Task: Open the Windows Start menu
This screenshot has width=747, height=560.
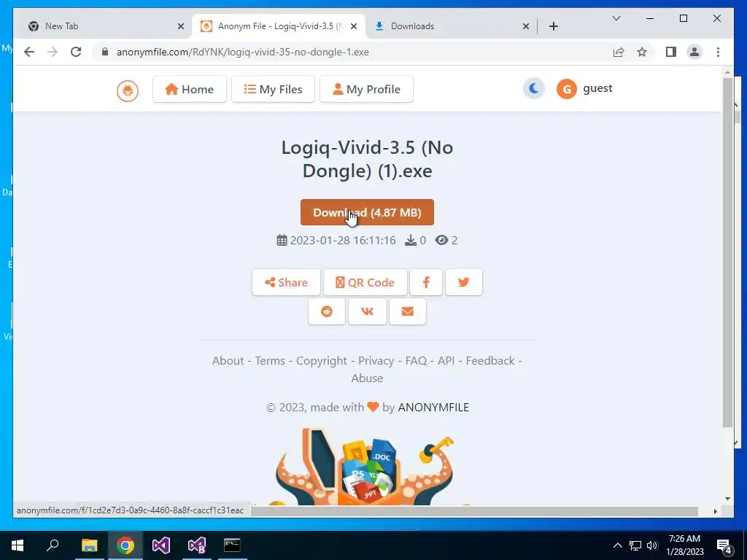Action: (18, 545)
